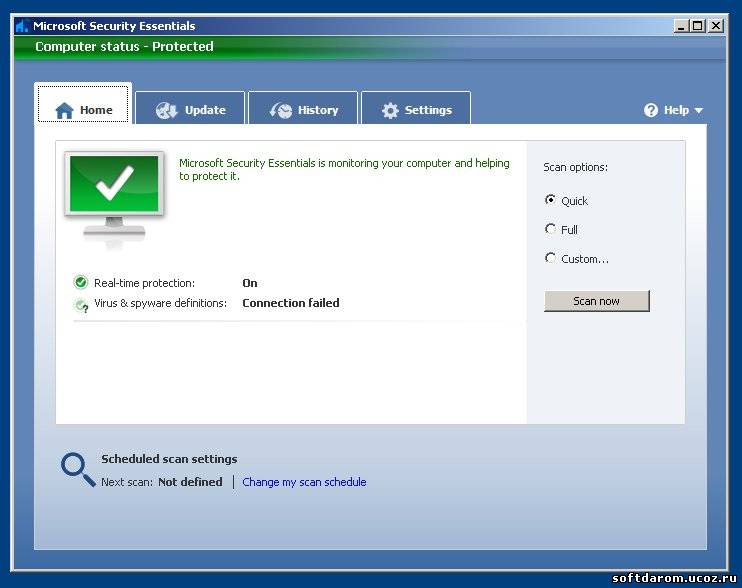Open the Change my scan schedule link

pyautogui.click(x=304, y=482)
